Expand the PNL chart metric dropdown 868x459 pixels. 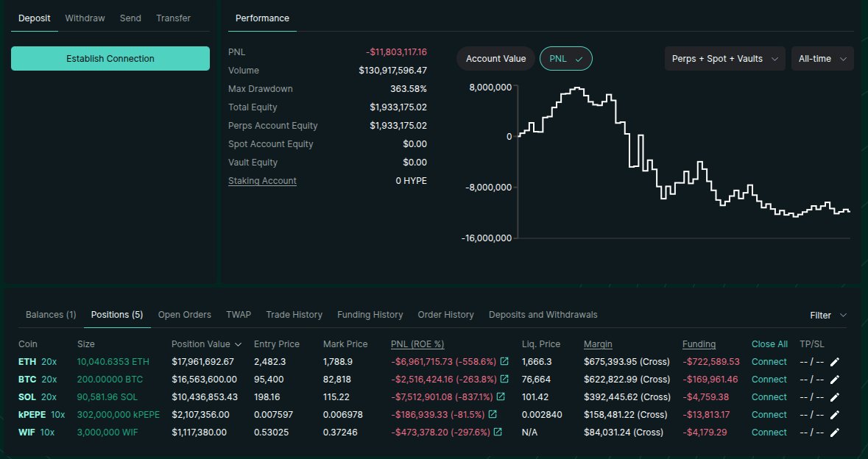click(x=565, y=58)
